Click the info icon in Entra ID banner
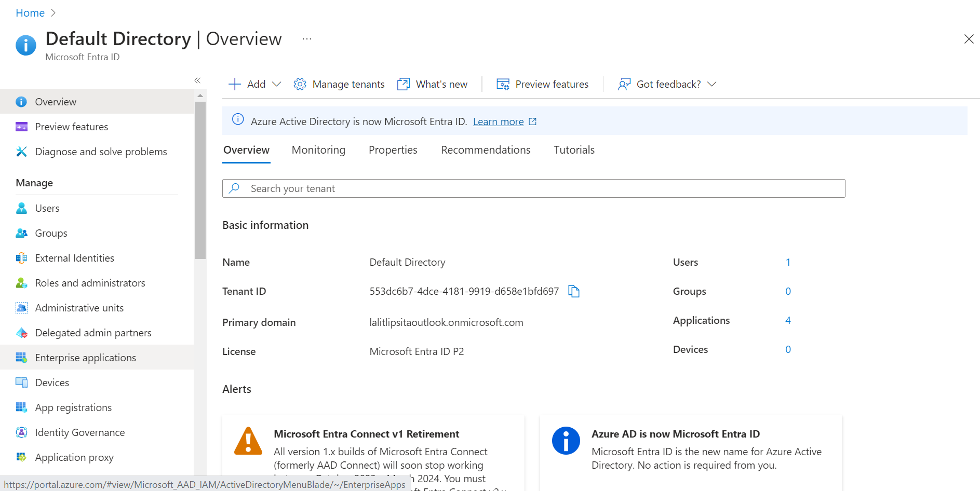The image size is (980, 491). pos(238,119)
